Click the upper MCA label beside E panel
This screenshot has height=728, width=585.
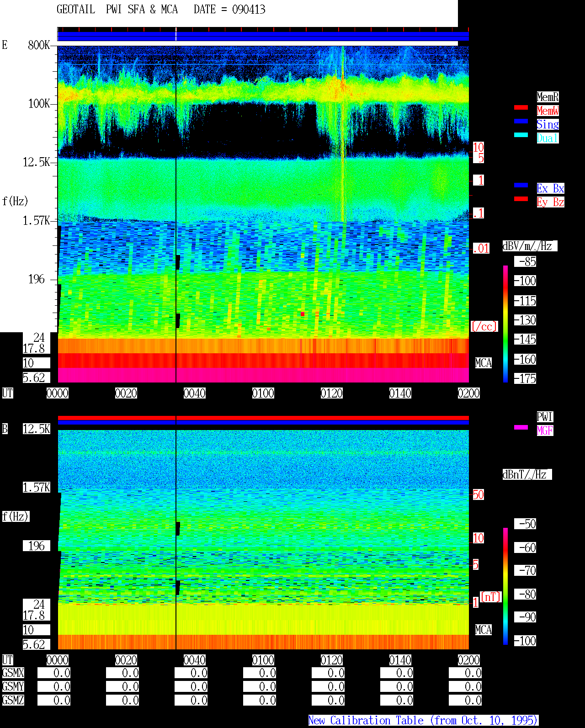point(484,363)
